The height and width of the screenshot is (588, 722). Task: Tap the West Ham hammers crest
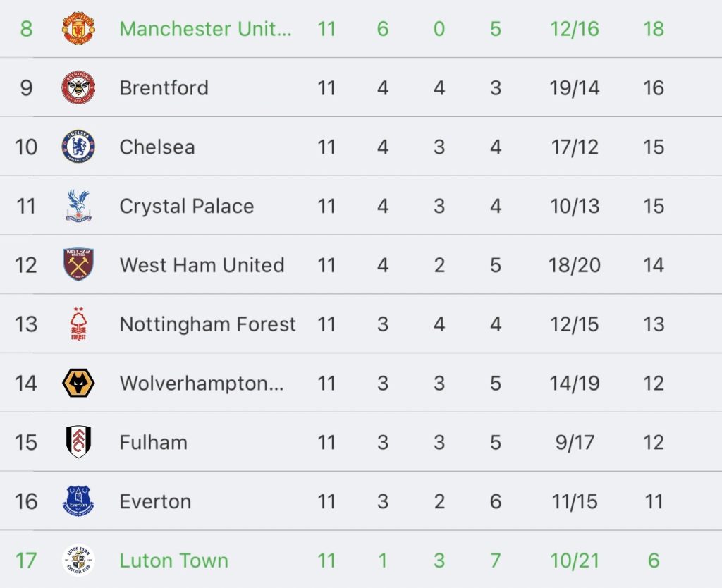click(x=78, y=265)
